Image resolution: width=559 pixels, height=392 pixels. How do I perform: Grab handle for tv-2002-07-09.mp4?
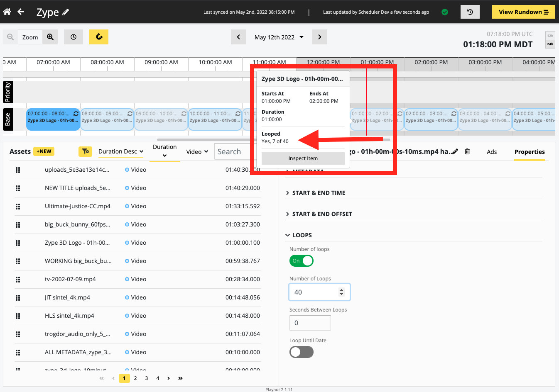click(18, 279)
